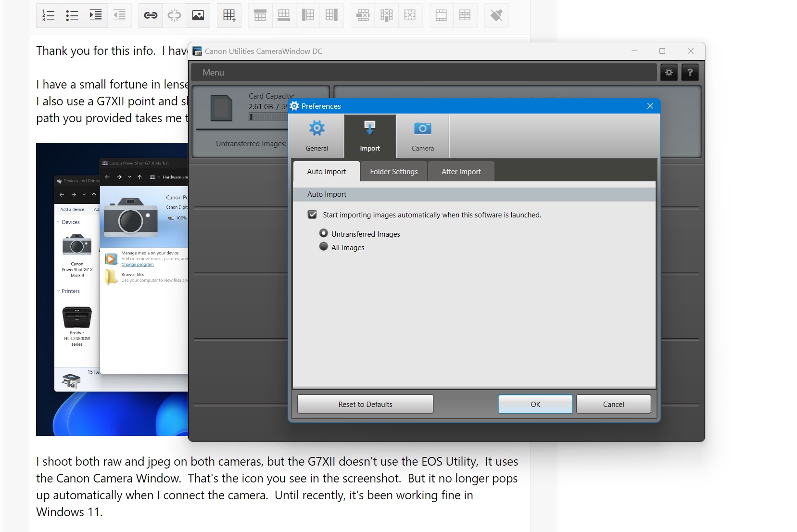Click the text 'Thank you for this info.'
The height and width of the screenshot is (532, 797).
point(96,51)
